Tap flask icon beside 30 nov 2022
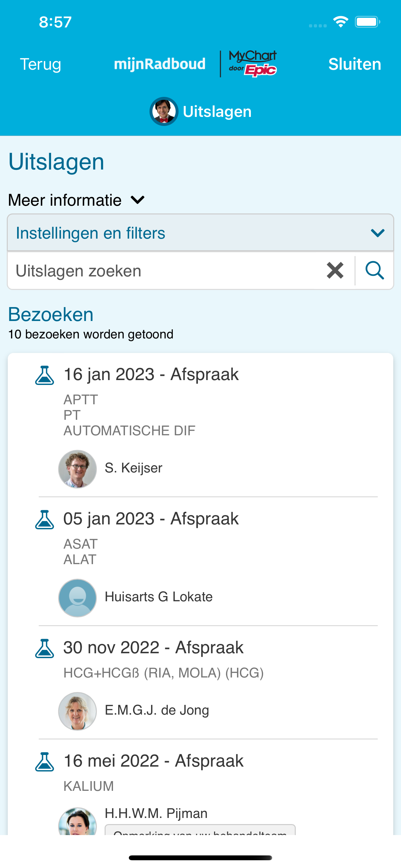Image resolution: width=401 pixels, height=868 pixels. pos(45,648)
